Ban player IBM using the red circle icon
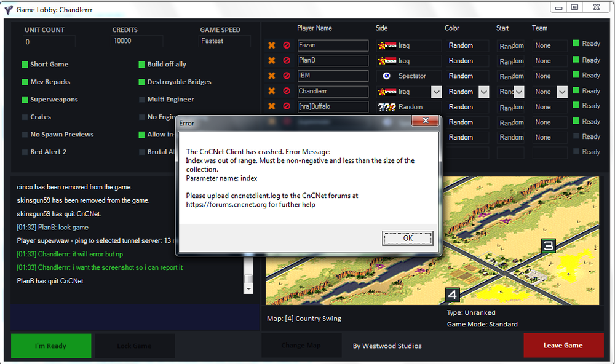This screenshot has width=615, height=364. 287,76
